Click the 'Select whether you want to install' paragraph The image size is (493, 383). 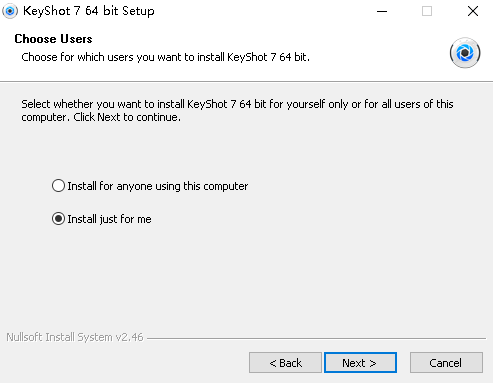pyautogui.click(x=237, y=111)
